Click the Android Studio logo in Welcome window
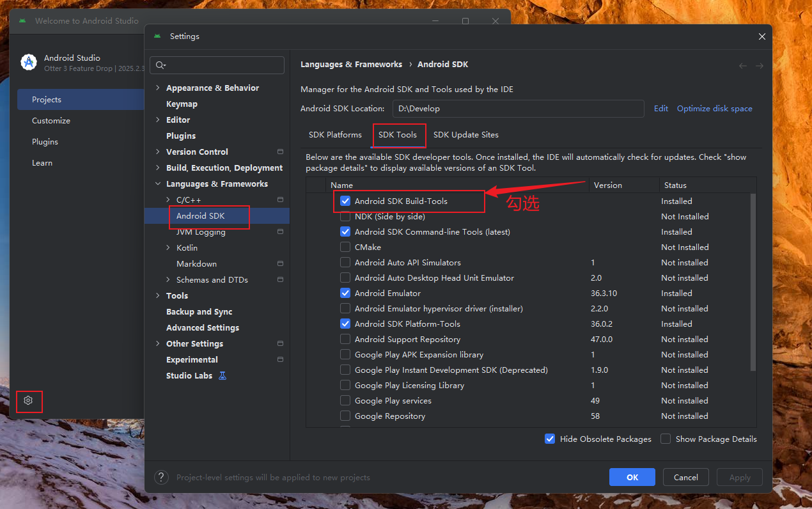Screen dimensions: 812x509 click(x=29, y=62)
